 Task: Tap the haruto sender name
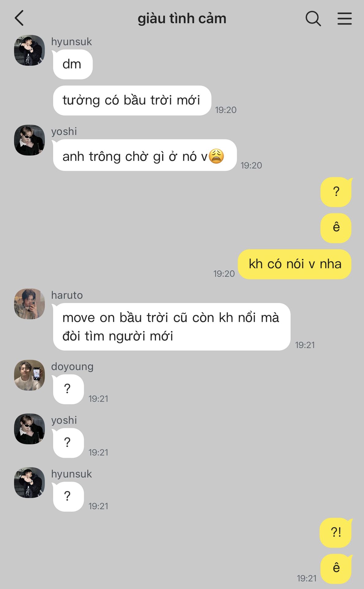click(67, 295)
